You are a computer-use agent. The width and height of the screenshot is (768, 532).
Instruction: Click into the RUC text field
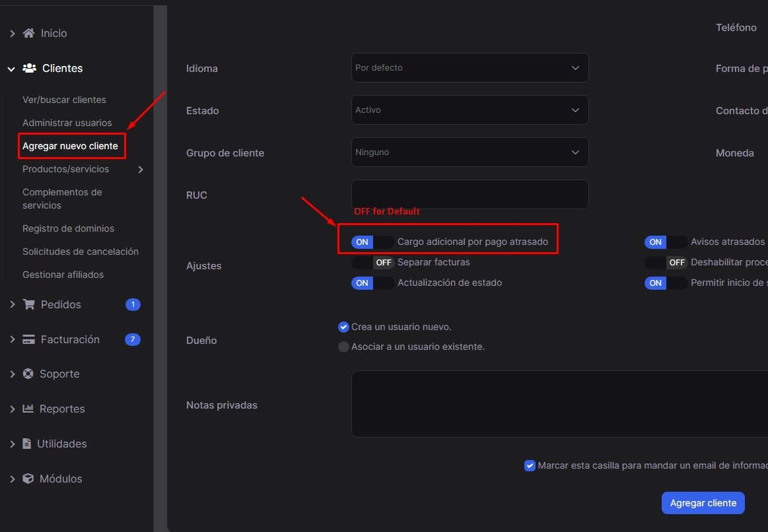(470, 195)
